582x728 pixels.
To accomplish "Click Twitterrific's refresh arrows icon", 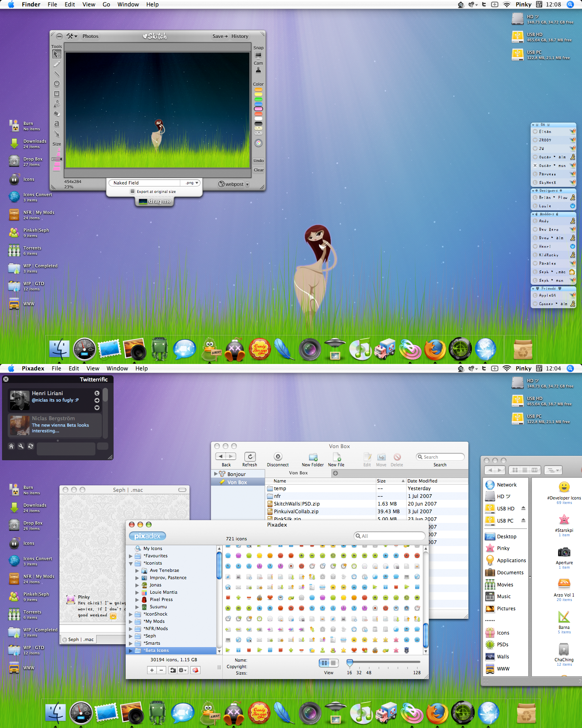I will (31, 446).
